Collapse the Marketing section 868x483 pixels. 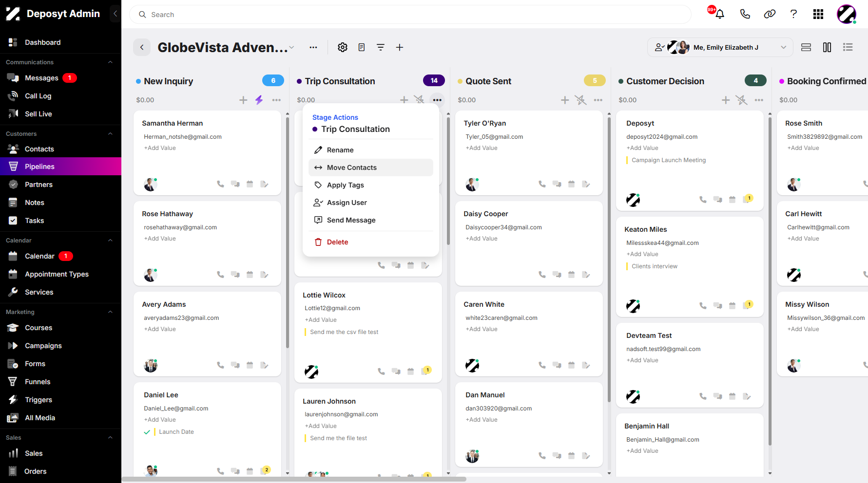pyautogui.click(x=110, y=312)
